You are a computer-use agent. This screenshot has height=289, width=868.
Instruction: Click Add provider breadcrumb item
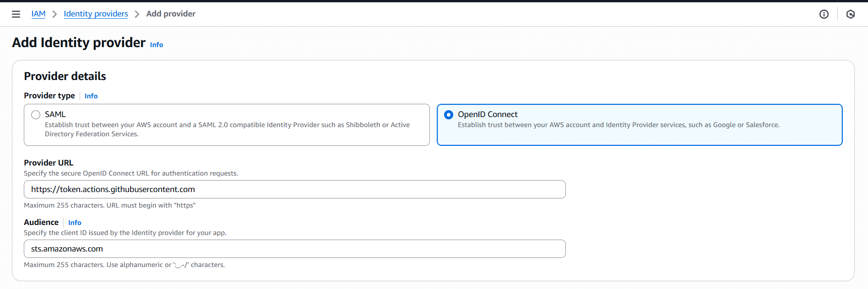point(171,14)
